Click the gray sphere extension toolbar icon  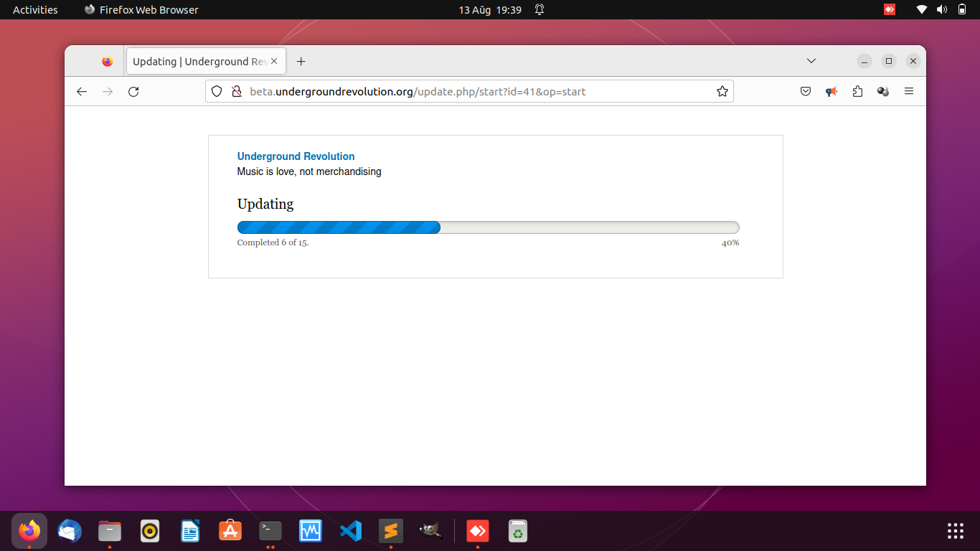click(883, 91)
